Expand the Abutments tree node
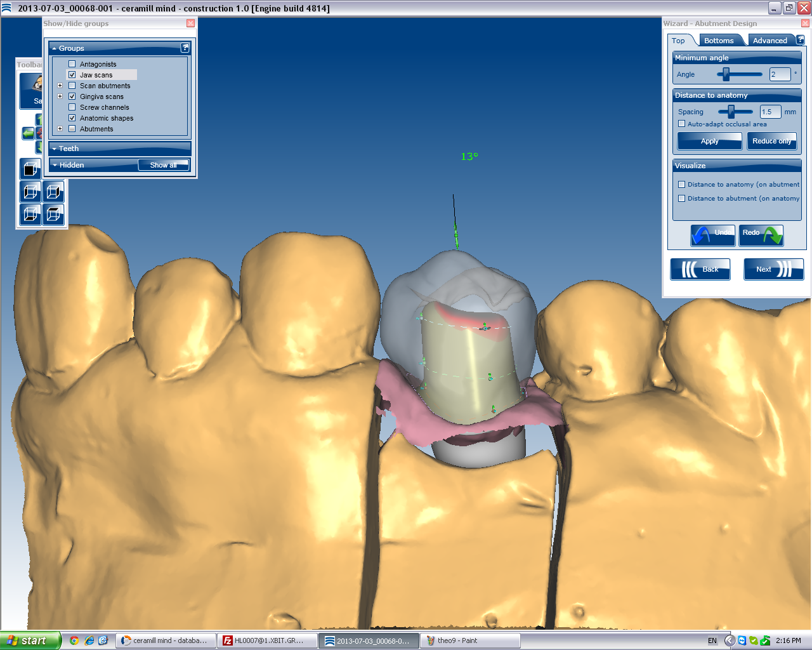Image resolution: width=812 pixels, height=650 pixels. coord(60,129)
